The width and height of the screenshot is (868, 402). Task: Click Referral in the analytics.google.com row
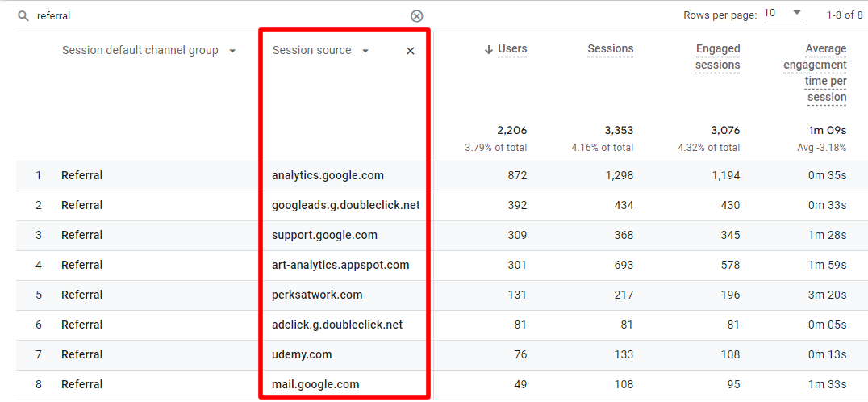point(82,175)
